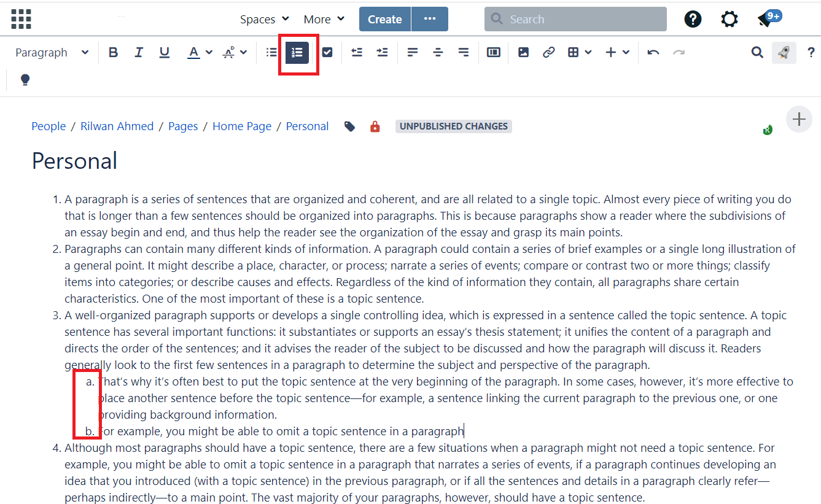Go to Home Page breadcrumb link

pos(242,126)
